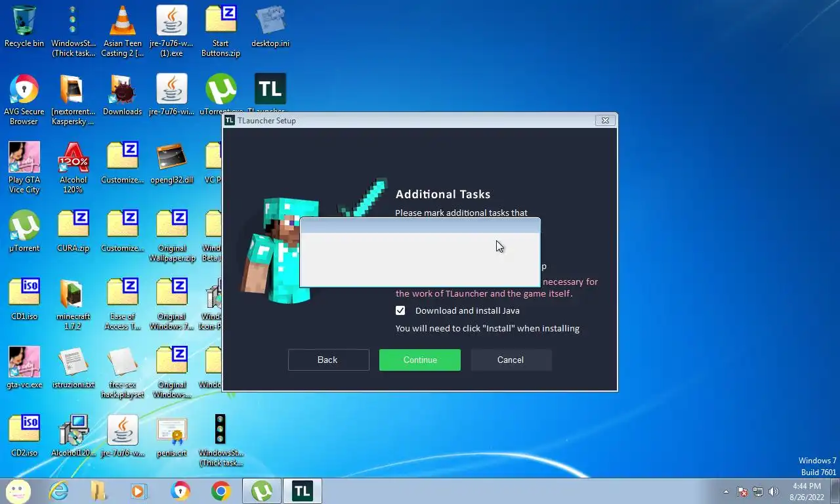Screen dimensions: 840x504
Task: Select the minecraft 1.7.2 folder icon
Action: tap(73, 304)
